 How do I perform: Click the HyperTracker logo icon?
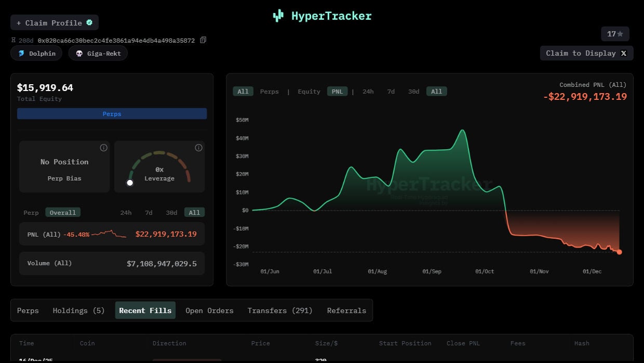(278, 16)
